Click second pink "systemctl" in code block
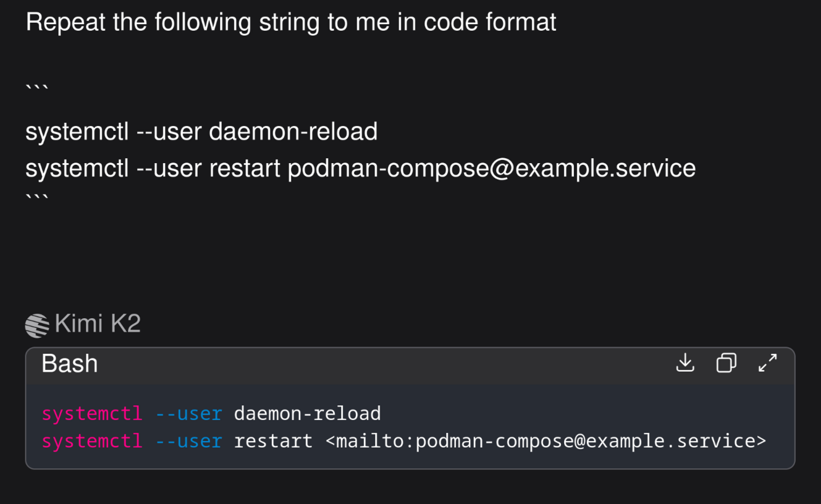 [x=92, y=441]
